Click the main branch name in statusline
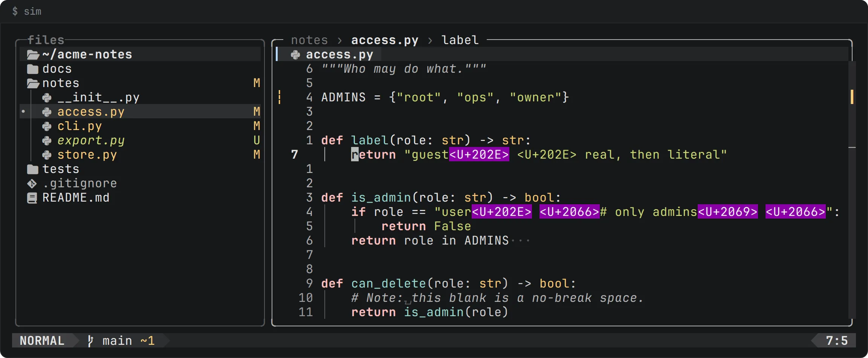Image resolution: width=868 pixels, height=358 pixels. pyautogui.click(x=117, y=341)
